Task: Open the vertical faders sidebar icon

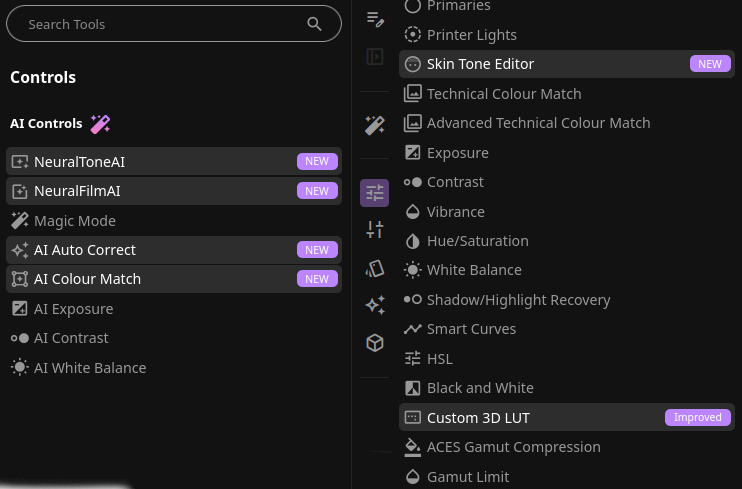Action: (x=375, y=230)
